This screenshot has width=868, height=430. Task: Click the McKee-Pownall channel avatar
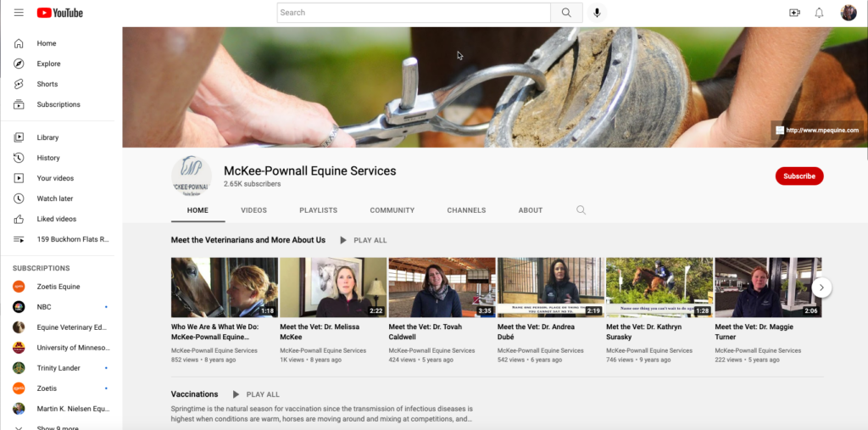(191, 176)
